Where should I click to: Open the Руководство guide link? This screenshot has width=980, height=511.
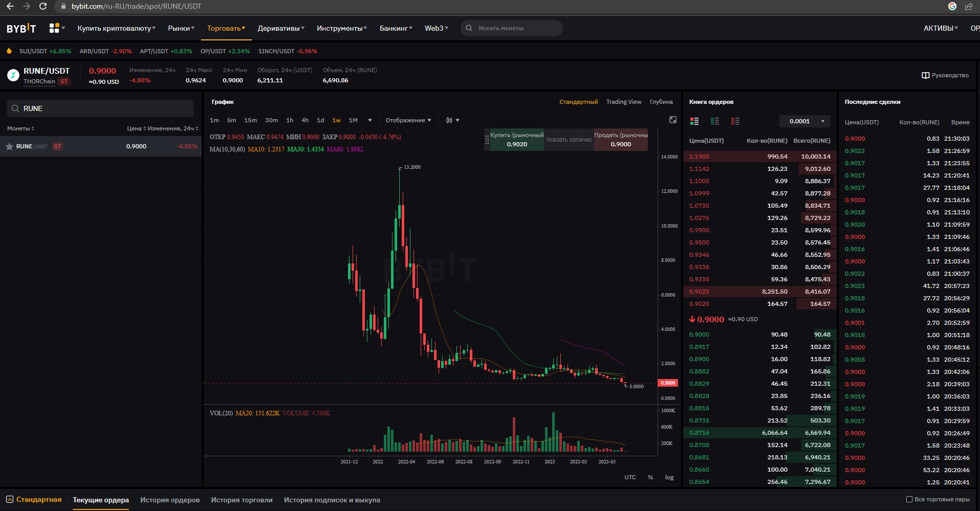945,75
